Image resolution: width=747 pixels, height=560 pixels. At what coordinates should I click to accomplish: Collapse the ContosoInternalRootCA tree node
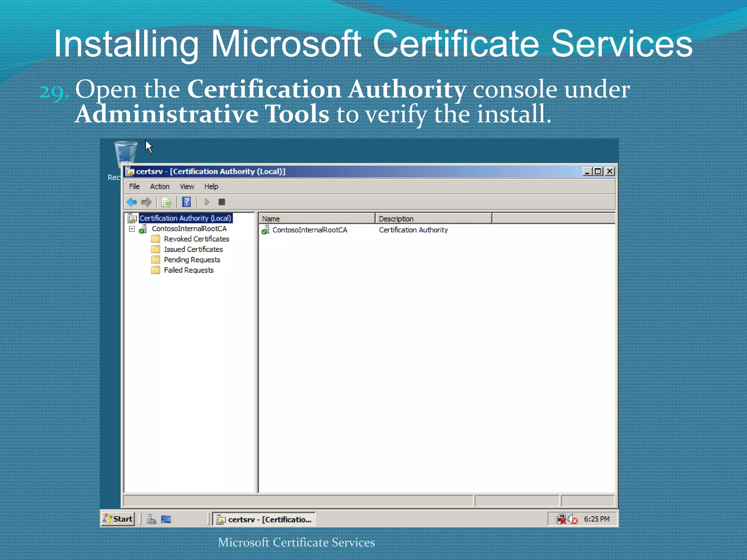pyautogui.click(x=132, y=229)
